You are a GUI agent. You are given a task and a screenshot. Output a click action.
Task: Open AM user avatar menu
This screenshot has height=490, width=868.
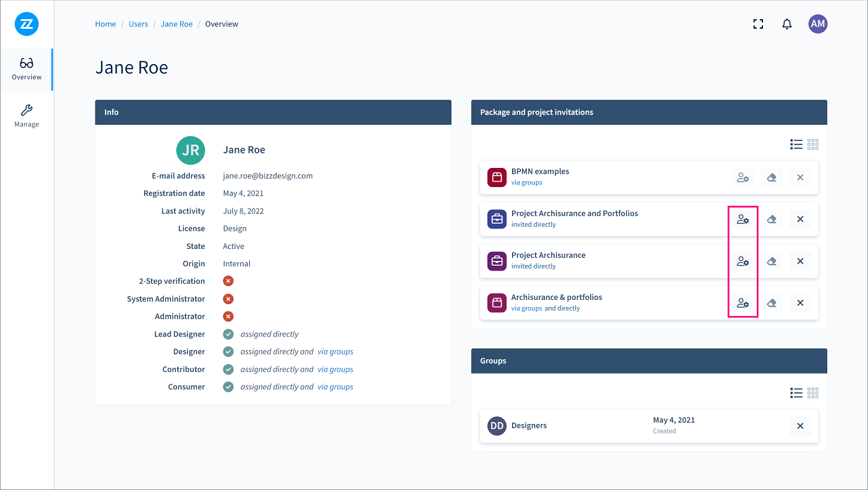(x=818, y=24)
